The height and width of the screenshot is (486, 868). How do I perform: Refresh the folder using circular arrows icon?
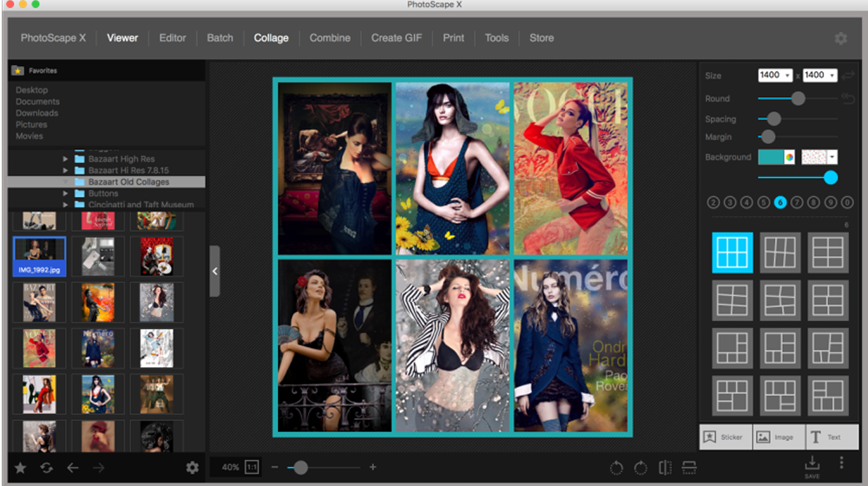47,468
